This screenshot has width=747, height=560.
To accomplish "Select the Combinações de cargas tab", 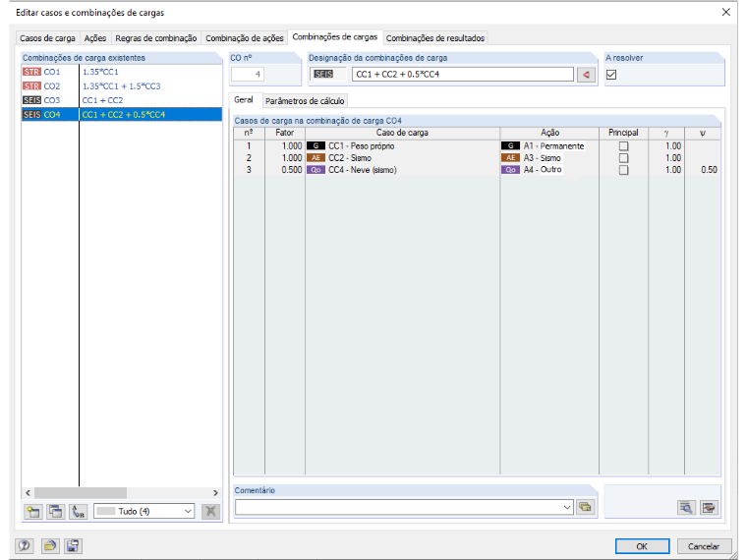I will click(335, 36).
